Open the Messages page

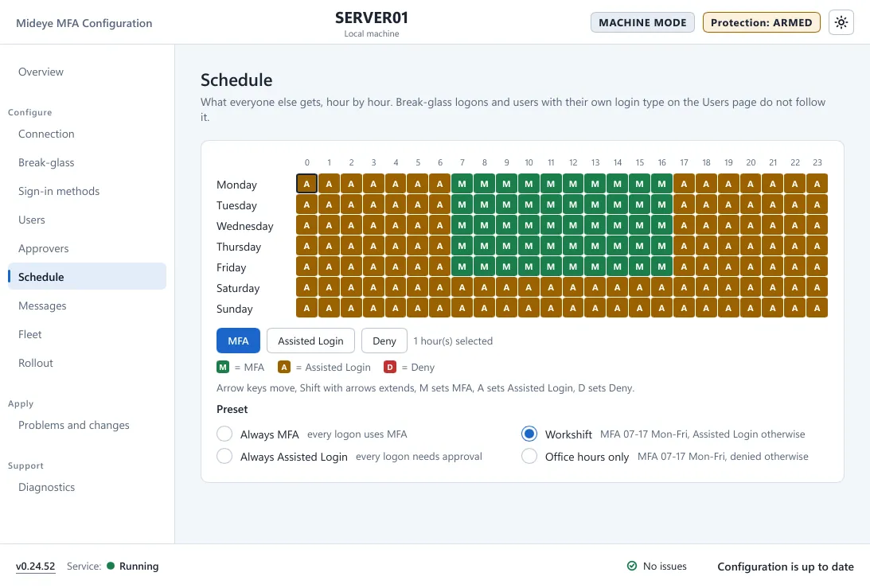coord(87,306)
